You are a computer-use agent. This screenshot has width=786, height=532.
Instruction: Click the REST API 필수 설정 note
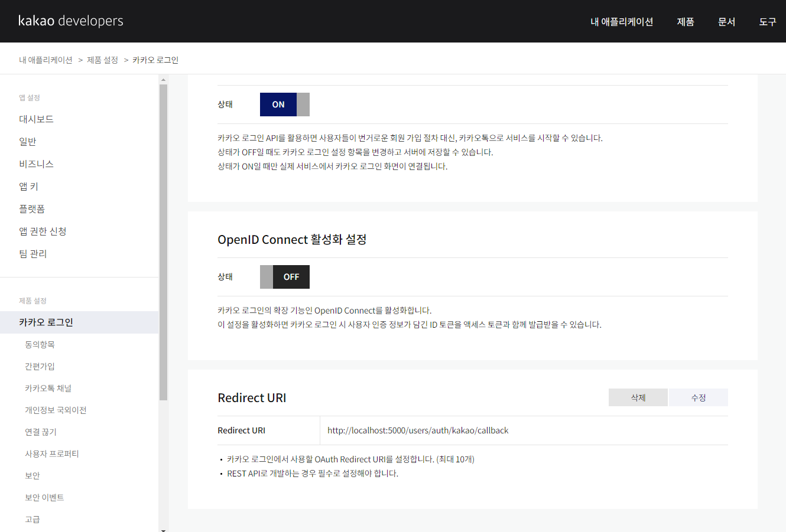coord(313,474)
